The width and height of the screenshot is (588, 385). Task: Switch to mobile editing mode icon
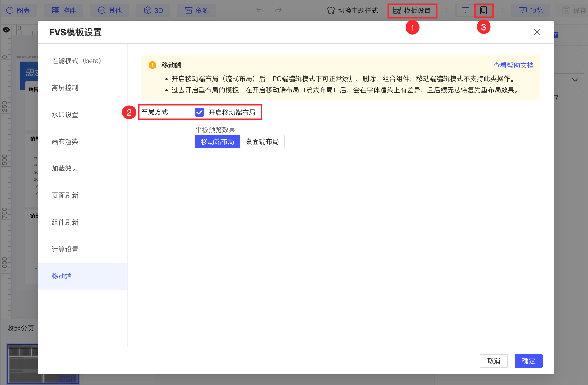(483, 10)
